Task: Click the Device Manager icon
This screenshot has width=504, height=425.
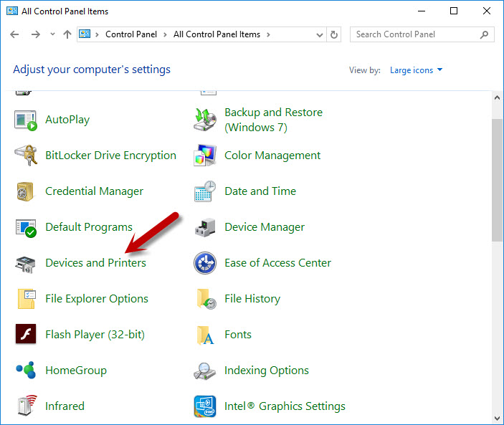Action: coord(205,227)
